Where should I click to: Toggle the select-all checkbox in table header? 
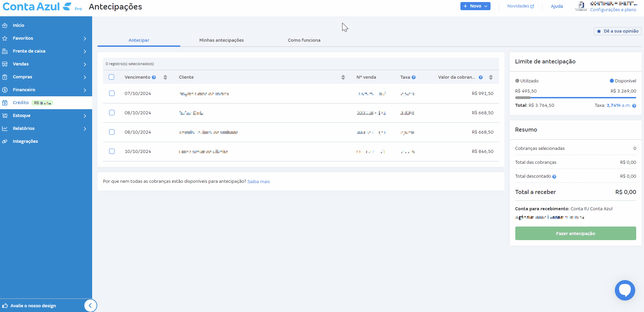[111, 77]
